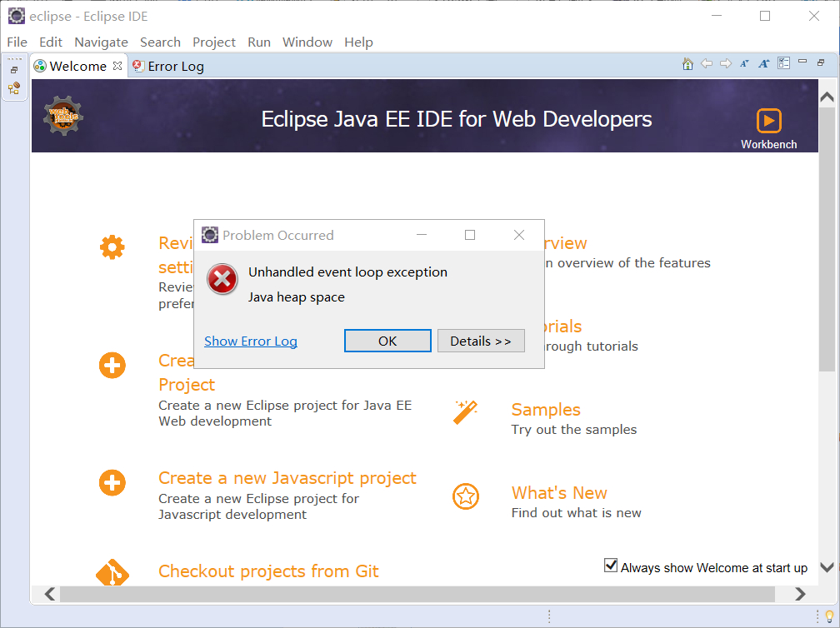Toggle Always show Welcome at start up
This screenshot has width=840, height=628.
coord(611,566)
